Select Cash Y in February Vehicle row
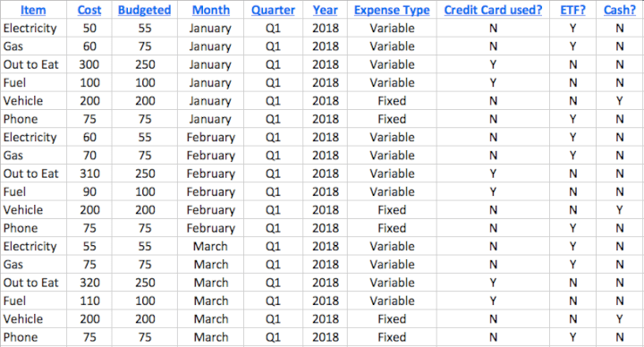Viewport: 644px width, 347px height. click(x=619, y=210)
